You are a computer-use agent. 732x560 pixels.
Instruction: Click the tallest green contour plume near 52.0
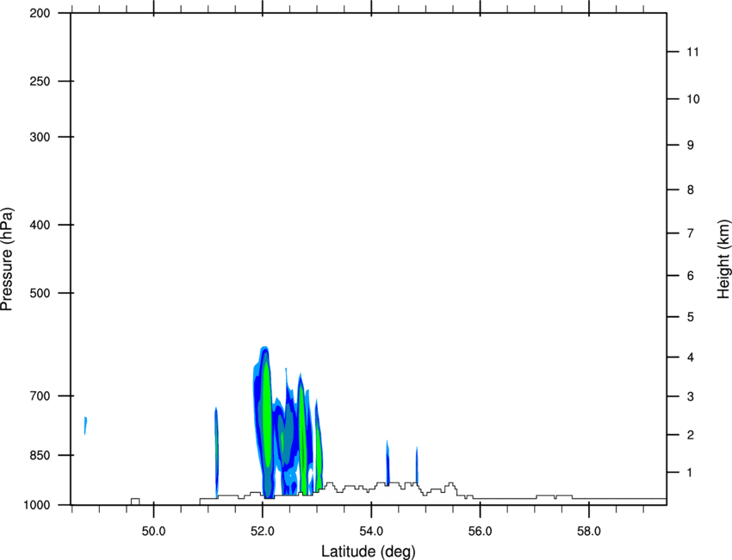point(267,415)
